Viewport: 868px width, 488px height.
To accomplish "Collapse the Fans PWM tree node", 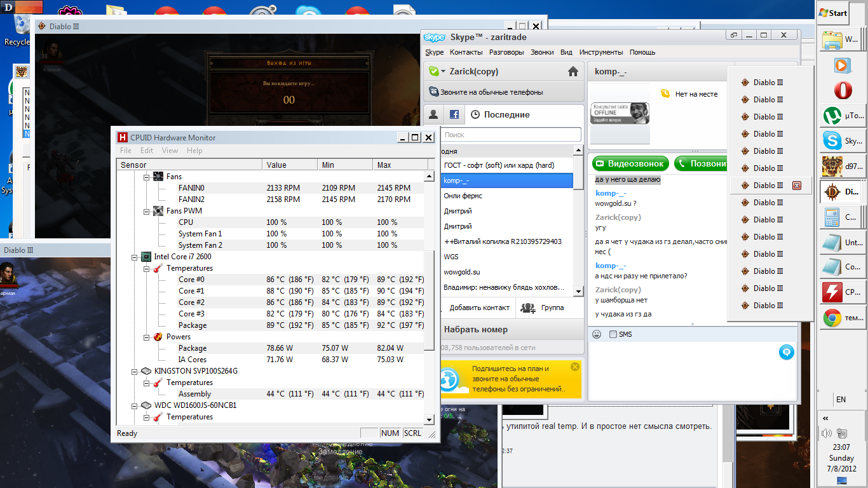I will (147, 211).
